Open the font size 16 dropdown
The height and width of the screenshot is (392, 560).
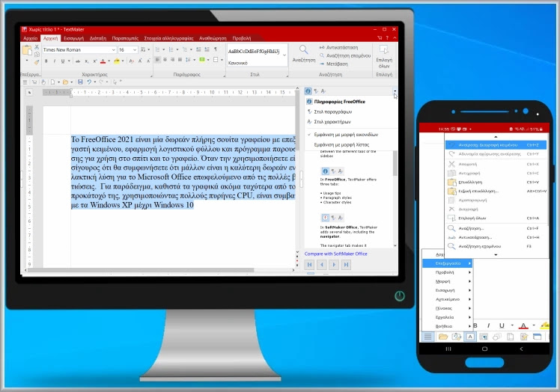(135, 50)
